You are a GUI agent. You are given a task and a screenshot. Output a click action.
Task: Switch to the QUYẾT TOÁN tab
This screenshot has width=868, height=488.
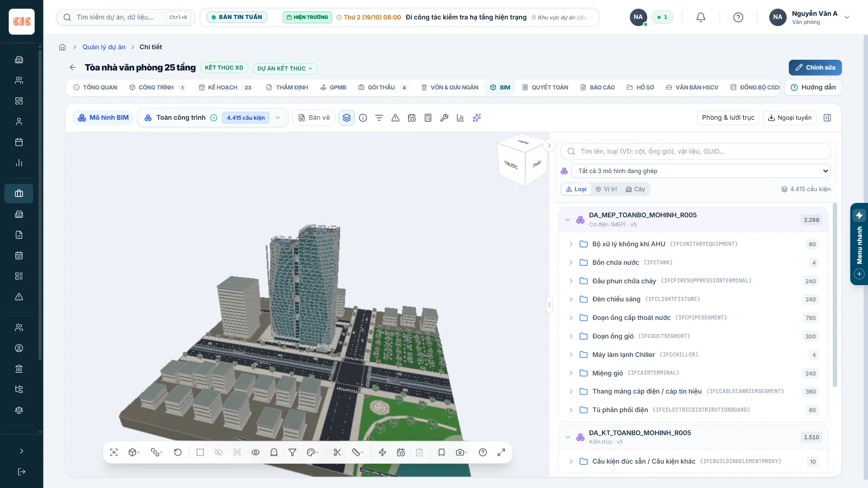click(x=545, y=87)
